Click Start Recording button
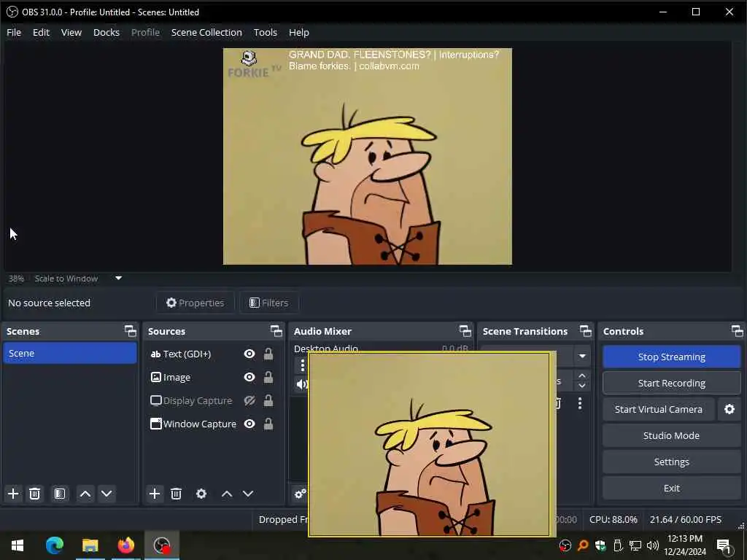 point(672,383)
